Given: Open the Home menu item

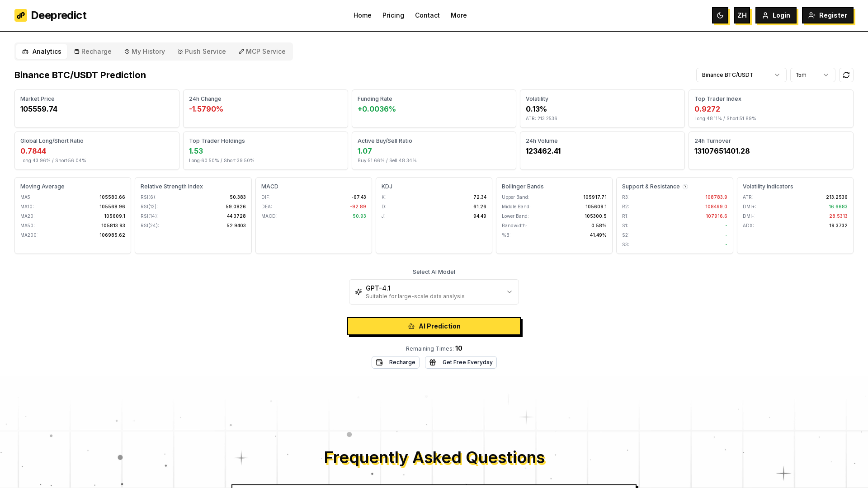Looking at the screenshot, I should coord(363,15).
